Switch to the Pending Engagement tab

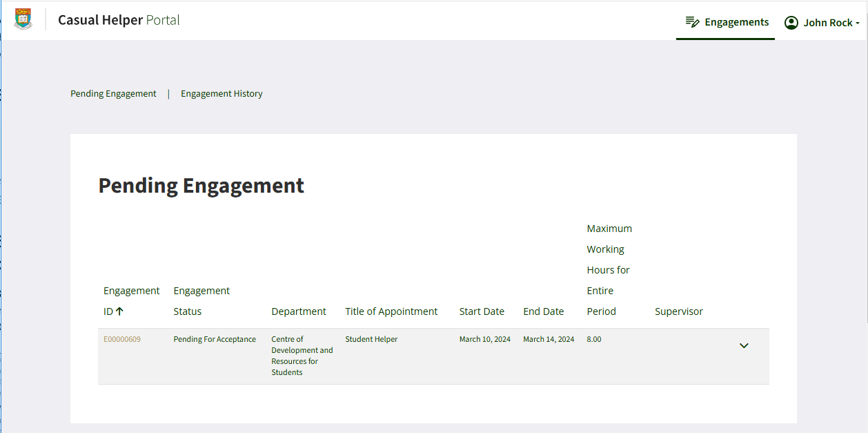pyautogui.click(x=113, y=93)
